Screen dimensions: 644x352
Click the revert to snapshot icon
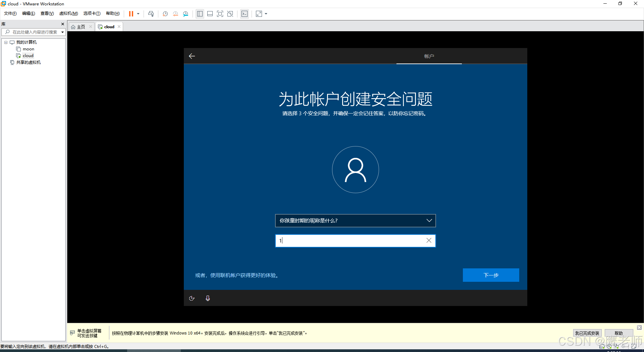pos(175,14)
